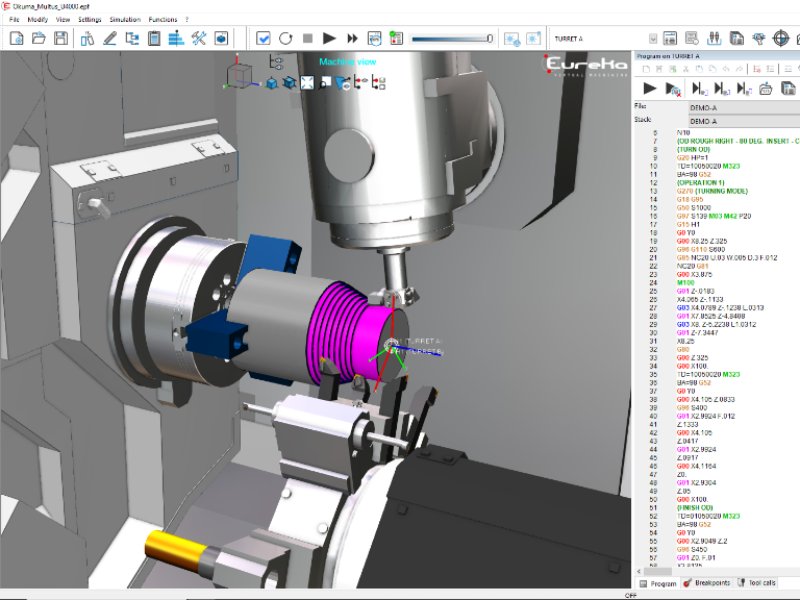This screenshot has height=600, width=800.
Task: Open a project with the folder icon
Action: tap(39, 38)
